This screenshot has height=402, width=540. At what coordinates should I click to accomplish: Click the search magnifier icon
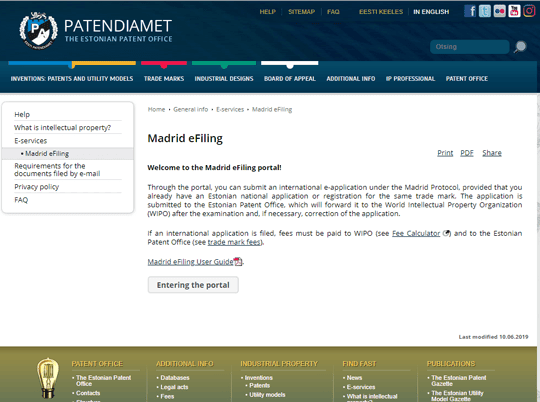(x=520, y=47)
